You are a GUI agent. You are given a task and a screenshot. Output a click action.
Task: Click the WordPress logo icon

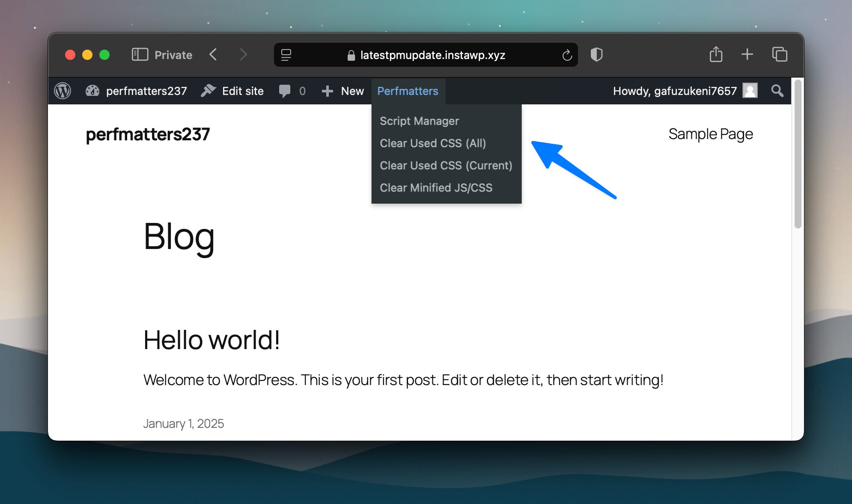pyautogui.click(x=63, y=91)
